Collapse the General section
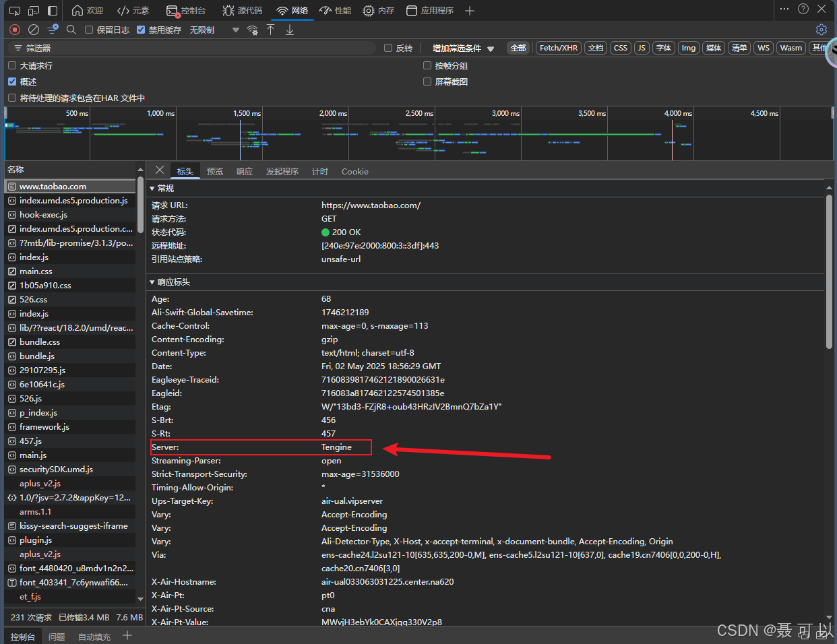 (x=152, y=189)
